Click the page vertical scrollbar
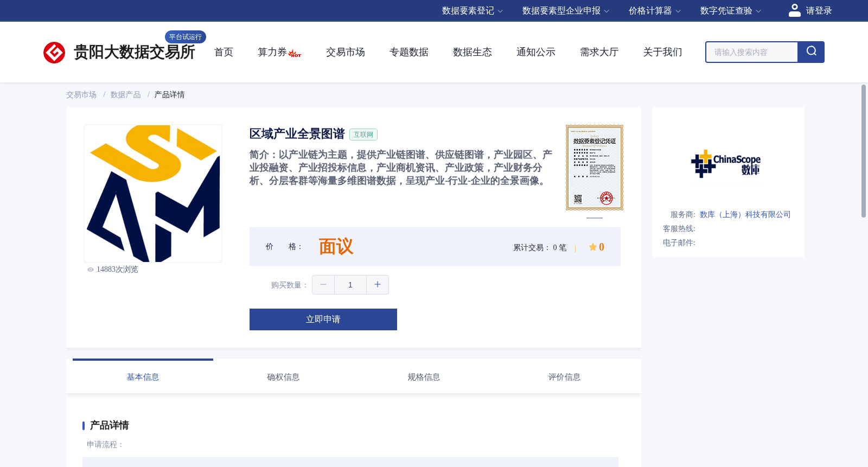 pos(864,151)
